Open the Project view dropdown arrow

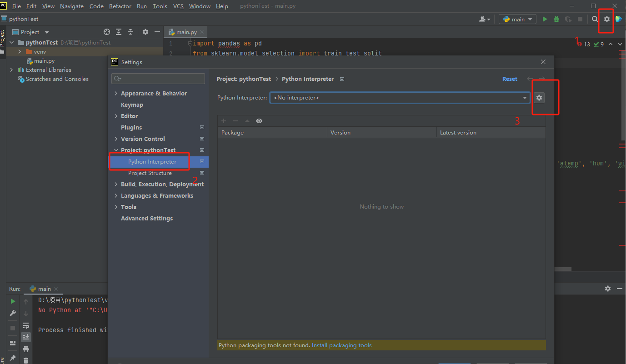point(47,32)
